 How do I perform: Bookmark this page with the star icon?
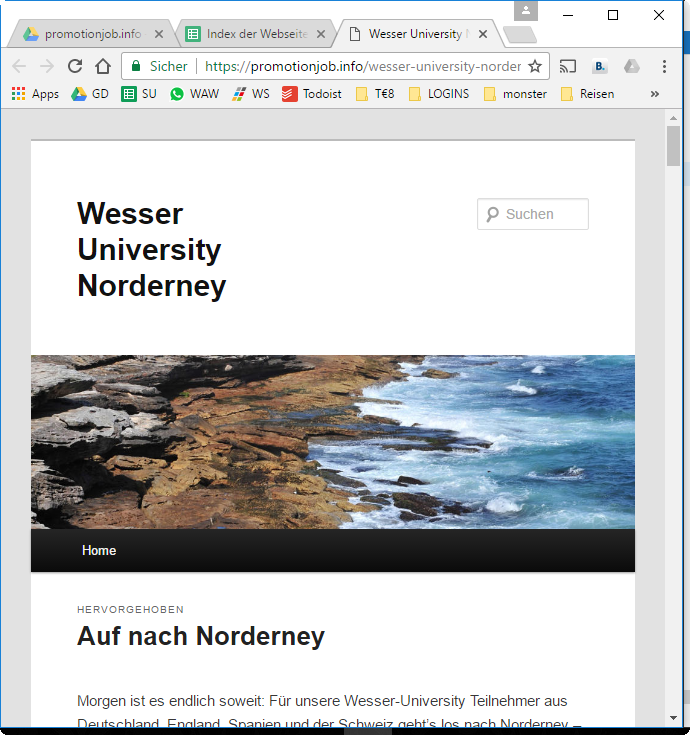tap(535, 67)
